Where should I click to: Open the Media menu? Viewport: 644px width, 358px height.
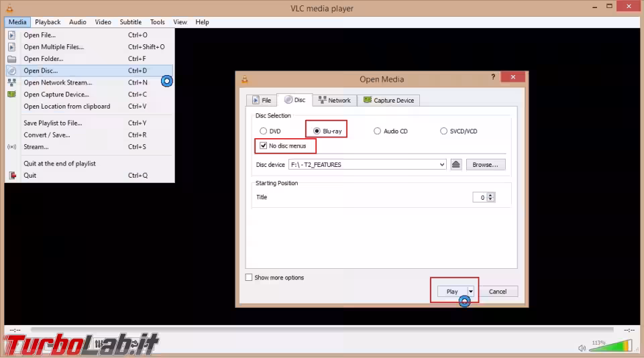[x=17, y=22]
